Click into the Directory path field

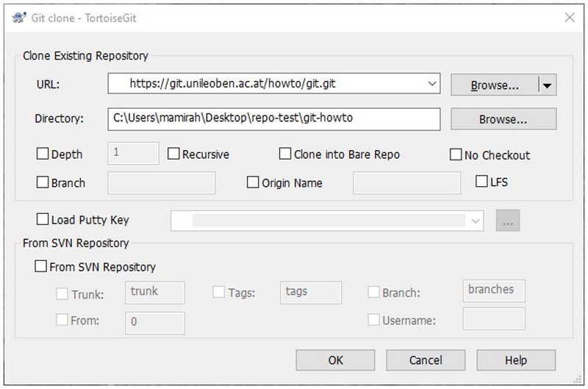click(273, 118)
